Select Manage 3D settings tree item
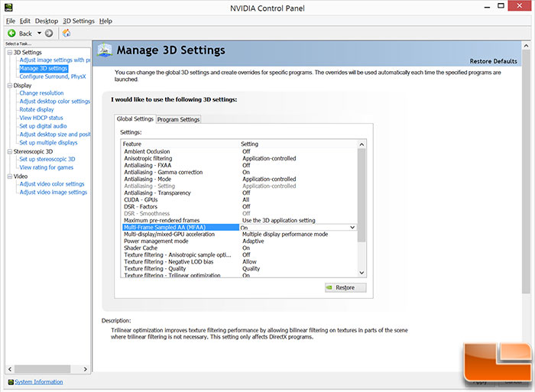The height and width of the screenshot is (392, 535). pyautogui.click(x=44, y=68)
